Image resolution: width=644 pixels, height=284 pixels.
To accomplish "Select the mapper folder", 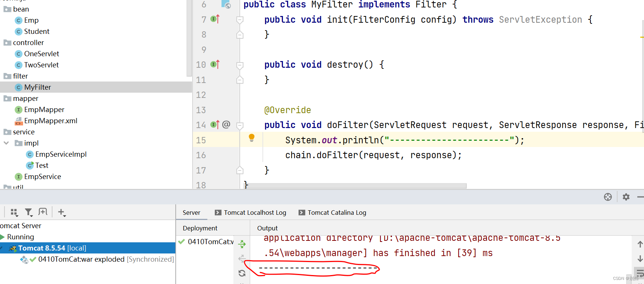I will 26,98.
